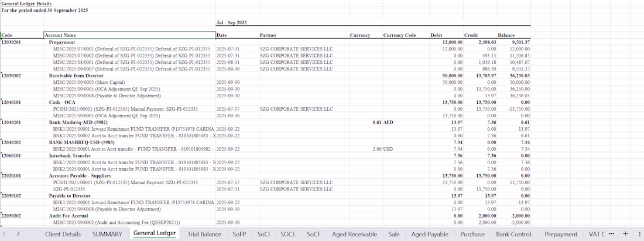Viewport: 644px width, 241px height.
Task: Open the SoCF sheet tab
Action: [x=313, y=234]
